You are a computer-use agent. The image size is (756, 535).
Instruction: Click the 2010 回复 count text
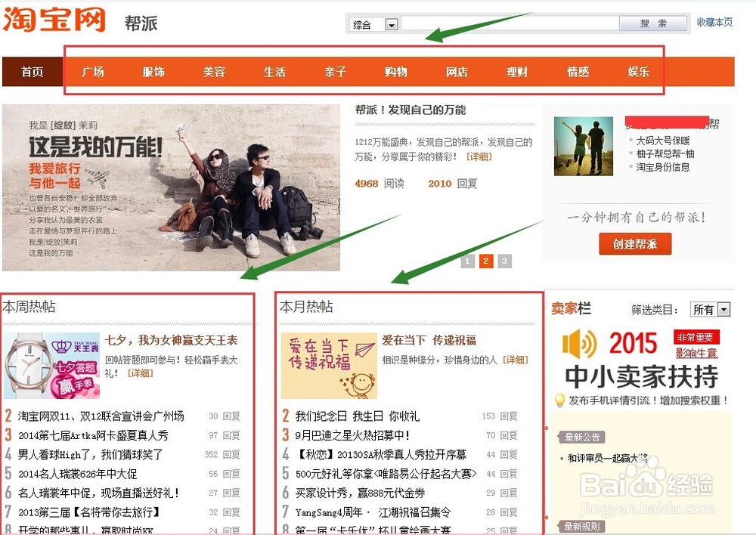[453, 184]
